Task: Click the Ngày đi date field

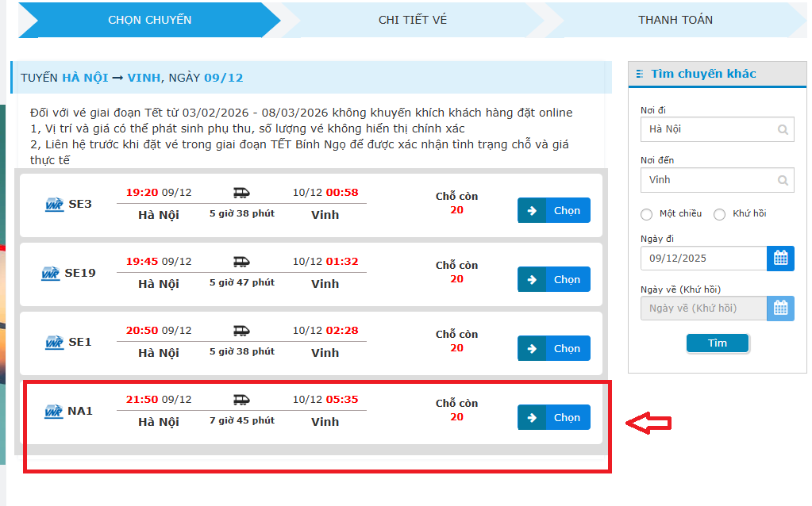Action: [702, 259]
